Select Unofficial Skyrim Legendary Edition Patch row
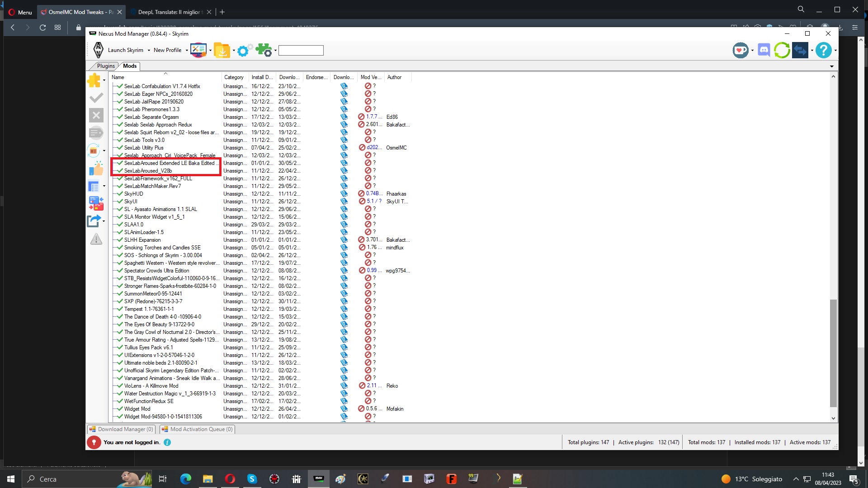Image resolution: width=868 pixels, height=488 pixels. point(260,371)
